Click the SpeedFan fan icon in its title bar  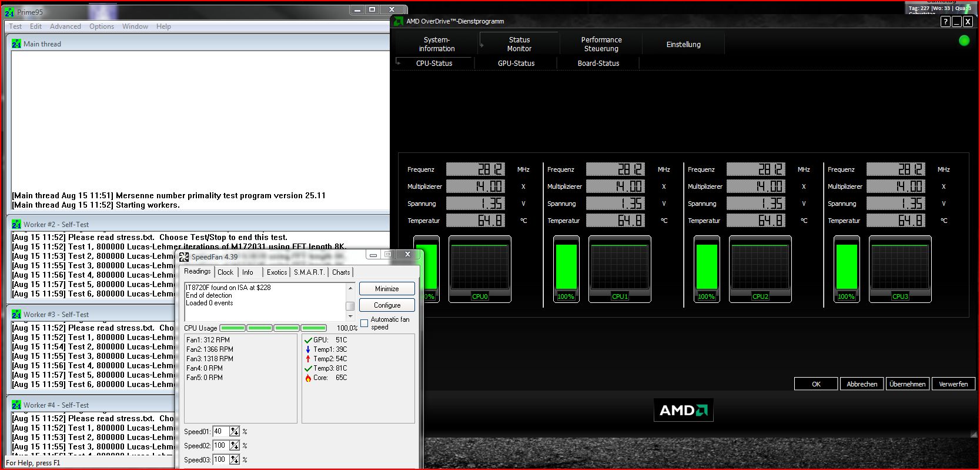(184, 257)
